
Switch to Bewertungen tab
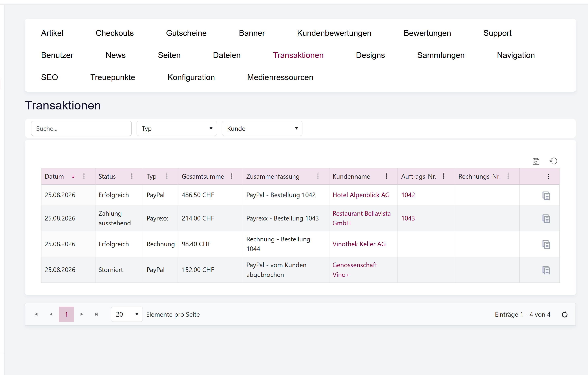pos(427,33)
